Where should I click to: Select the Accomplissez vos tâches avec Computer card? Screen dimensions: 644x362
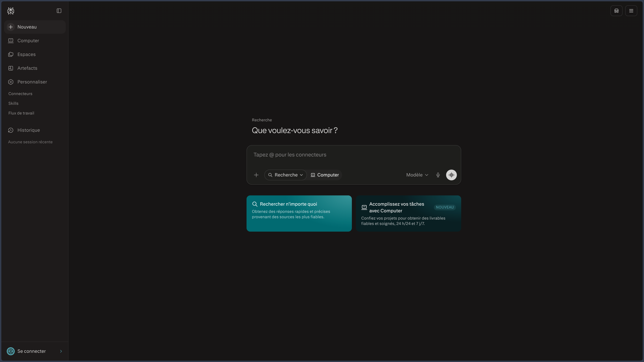tap(408, 214)
